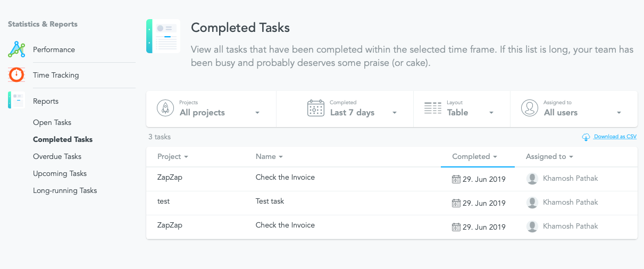Open the Open Tasks report

tap(52, 122)
